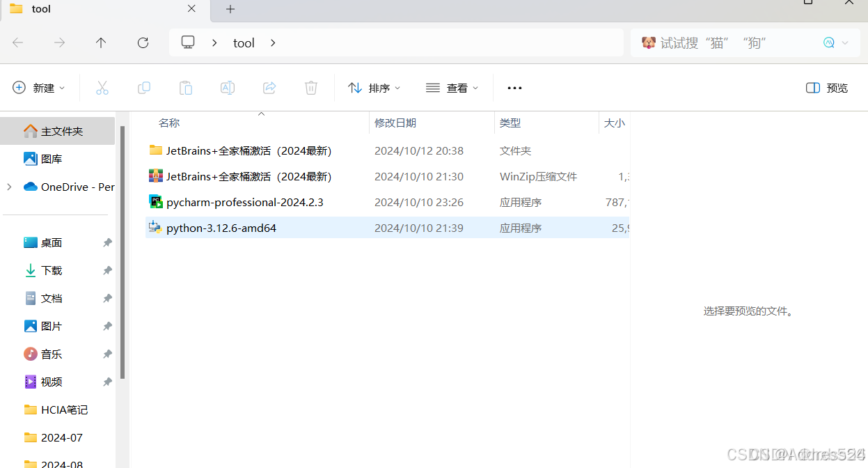Screen dimensions: 868x468
Task: Click the Delete trash icon
Action: (x=311, y=88)
